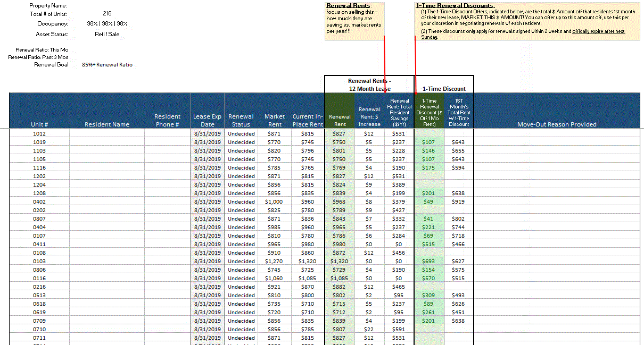Click first-month rent '$451' for unit 0619
This screenshot has width=644, height=345.
[x=458, y=312]
